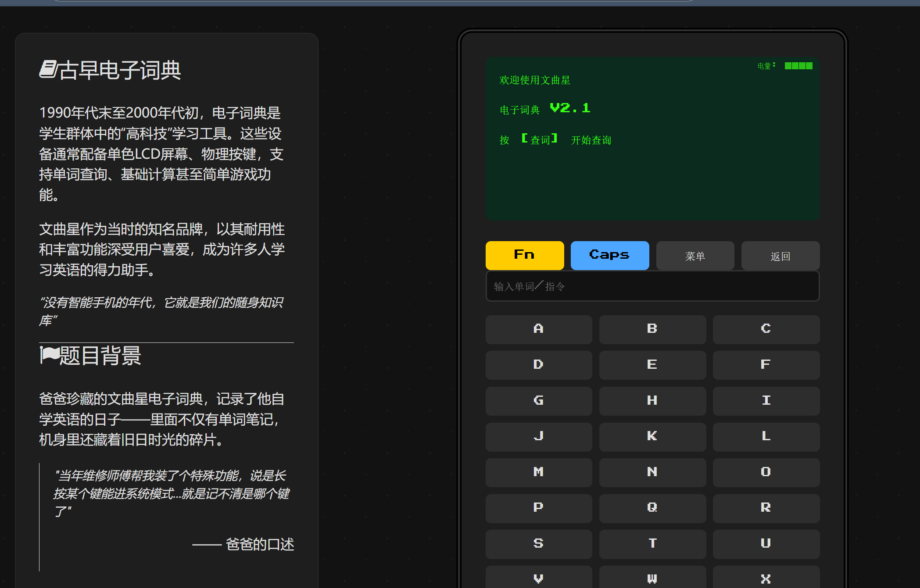
Task: Click the book icon beside 古早电子词典
Action: (x=48, y=69)
